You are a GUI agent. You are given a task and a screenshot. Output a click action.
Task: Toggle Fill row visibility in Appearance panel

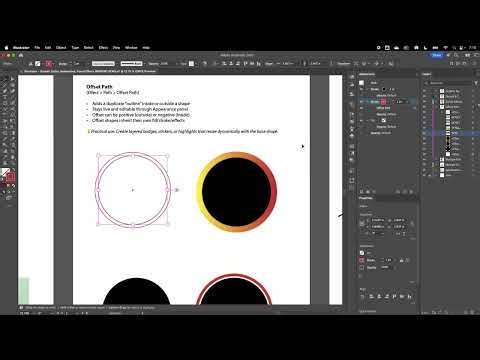pos(362,120)
